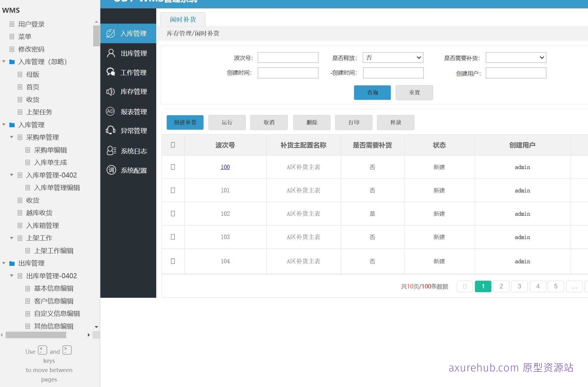The height and width of the screenshot is (387, 588).
Task: Open 工作管理 via its magnifier icon
Action: pos(128,72)
